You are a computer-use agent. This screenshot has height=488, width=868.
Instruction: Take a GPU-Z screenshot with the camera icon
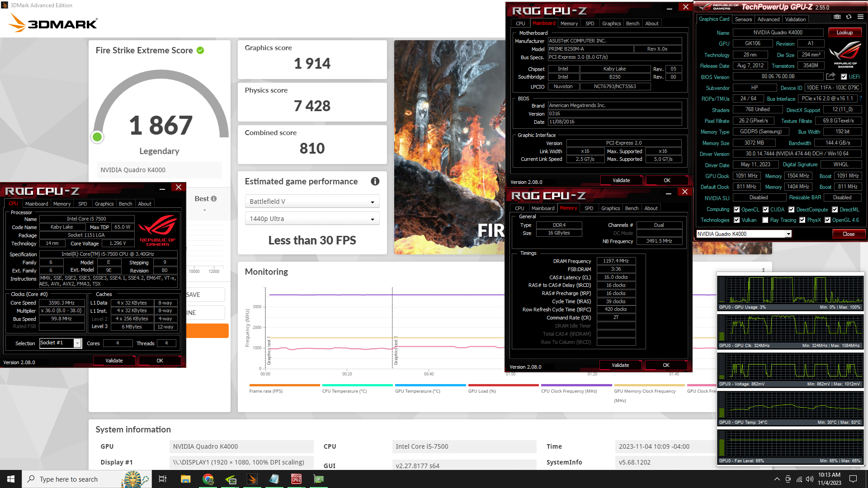point(837,17)
